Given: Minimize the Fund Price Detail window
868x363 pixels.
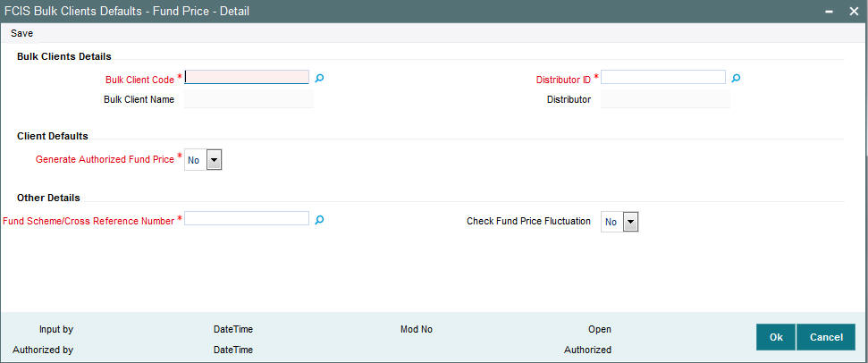Looking at the screenshot, I should (x=830, y=11).
